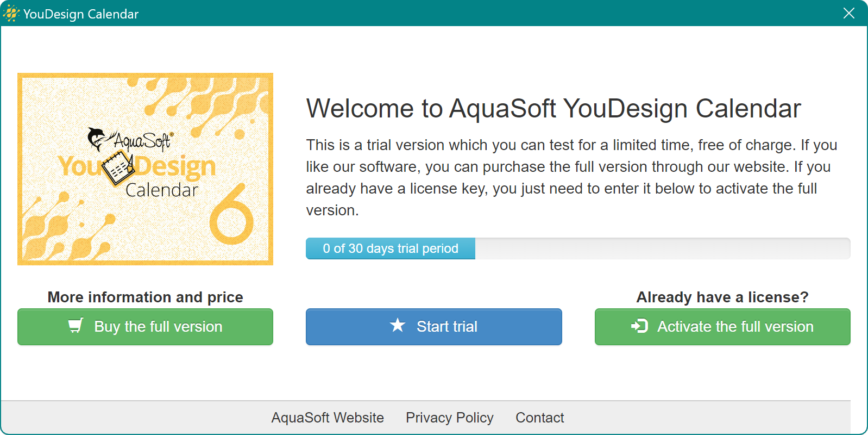
Task: Click the star icon on Start trial
Action: [x=398, y=325]
